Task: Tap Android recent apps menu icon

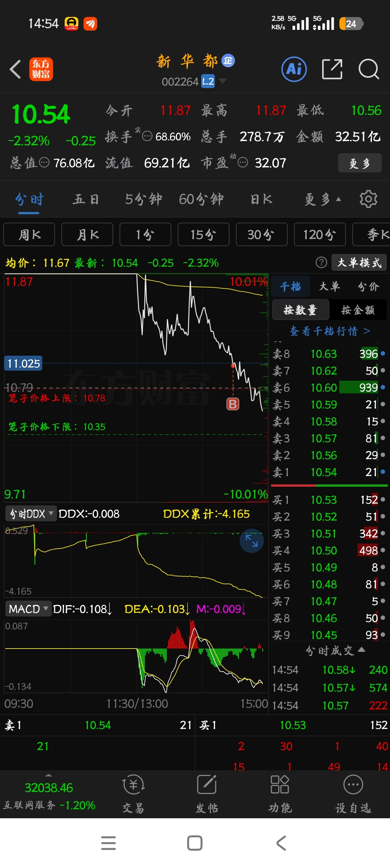Action: point(109,843)
